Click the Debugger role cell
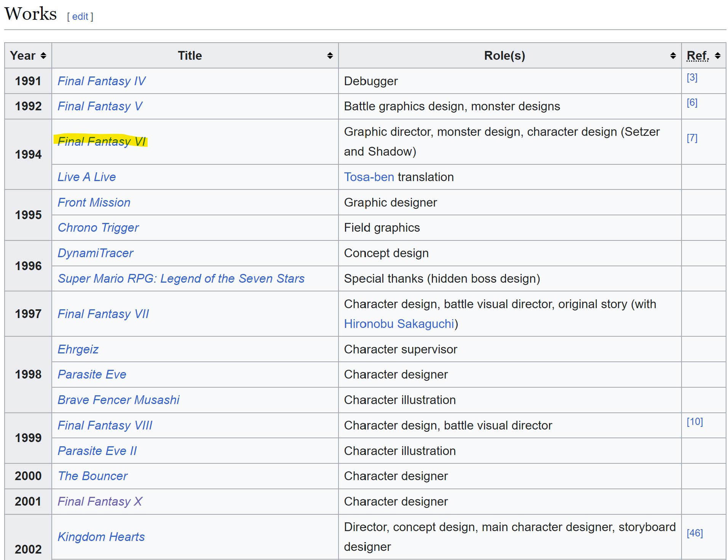Screen dimensions: 728x560 pos(510,81)
